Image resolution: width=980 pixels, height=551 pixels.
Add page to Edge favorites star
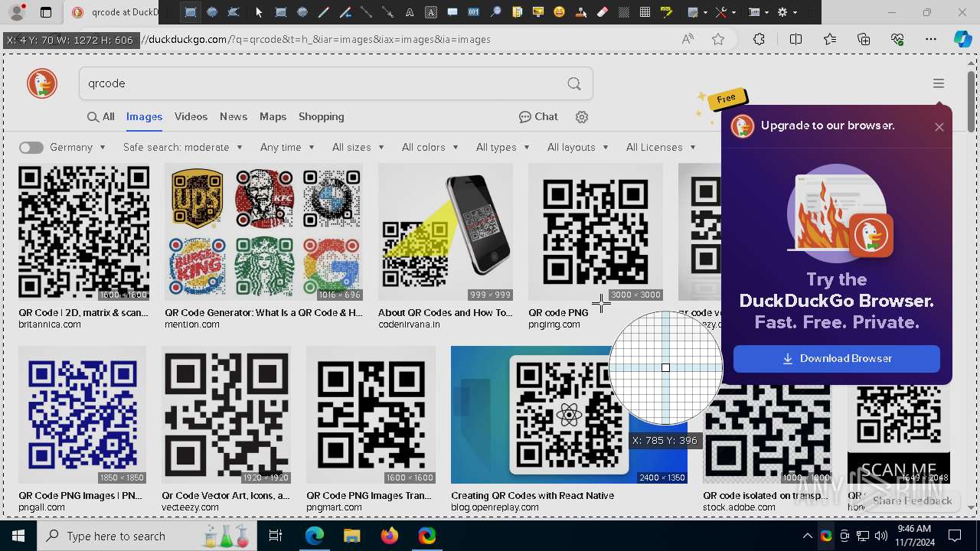[x=718, y=39]
